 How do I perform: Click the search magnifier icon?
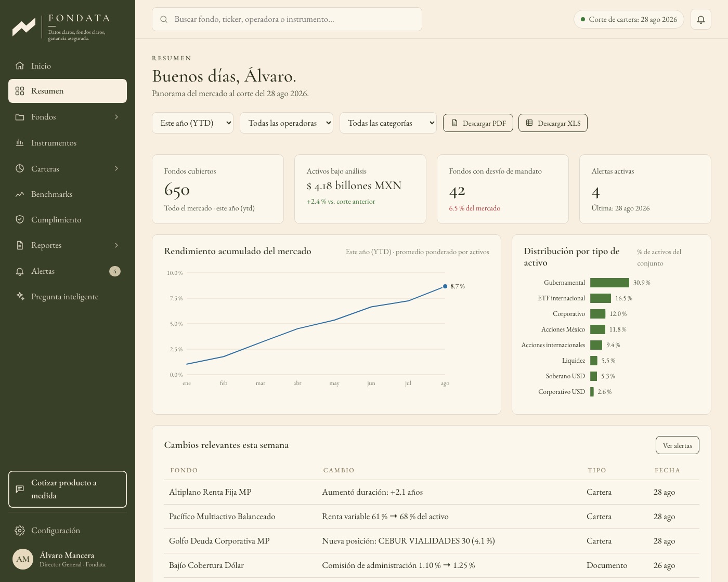click(164, 19)
